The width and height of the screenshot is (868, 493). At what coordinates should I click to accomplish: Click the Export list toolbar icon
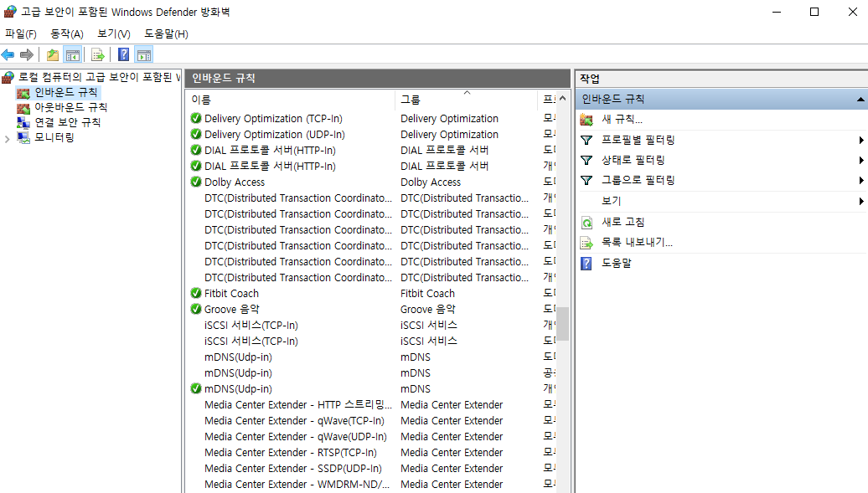(97, 54)
